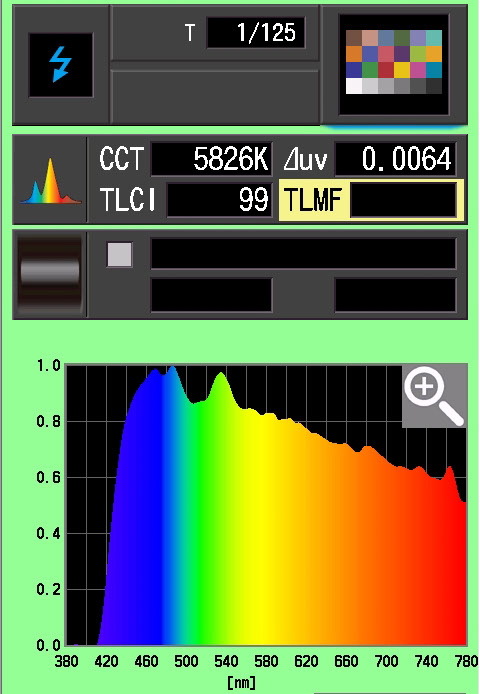
Task: Click the empty panel below shutter speed
Action: tap(215, 96)
